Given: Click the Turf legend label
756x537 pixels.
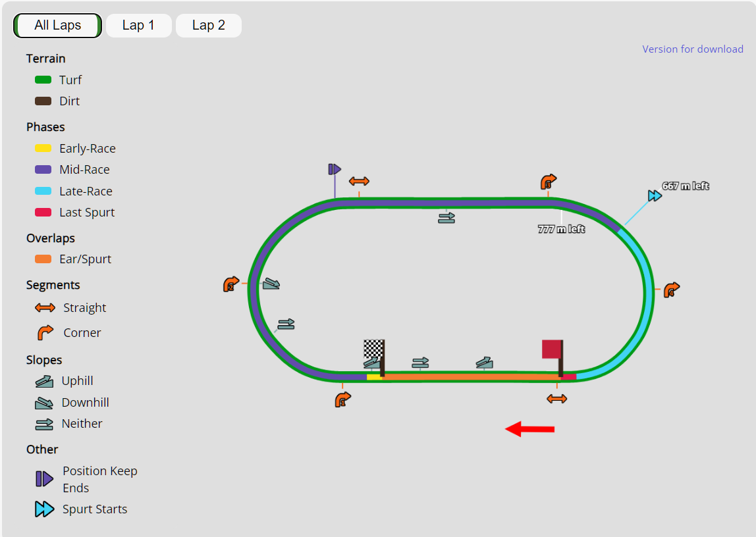Looking at the screenshot, I should (x=70, y=80).
